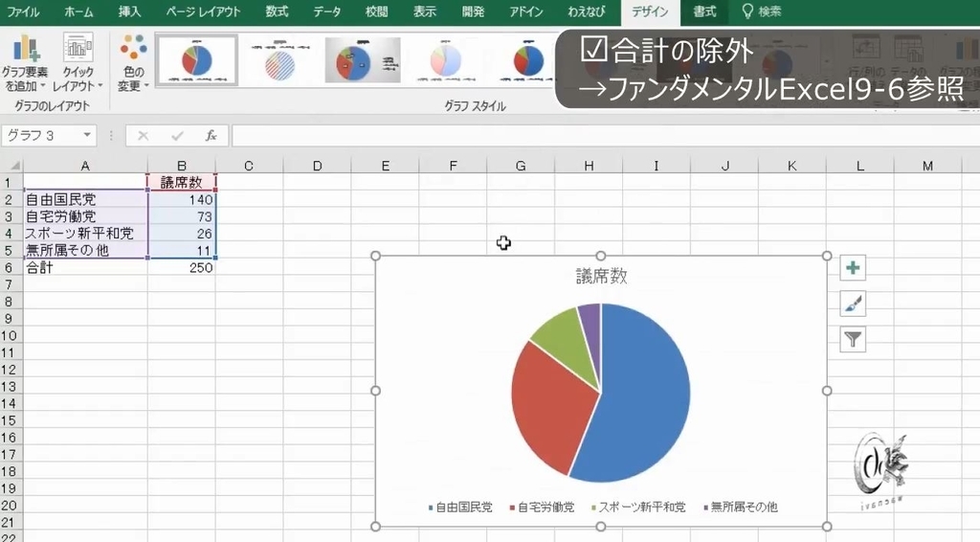
Task: Switch to the 校閲 tab
Action: pos(376,11)
